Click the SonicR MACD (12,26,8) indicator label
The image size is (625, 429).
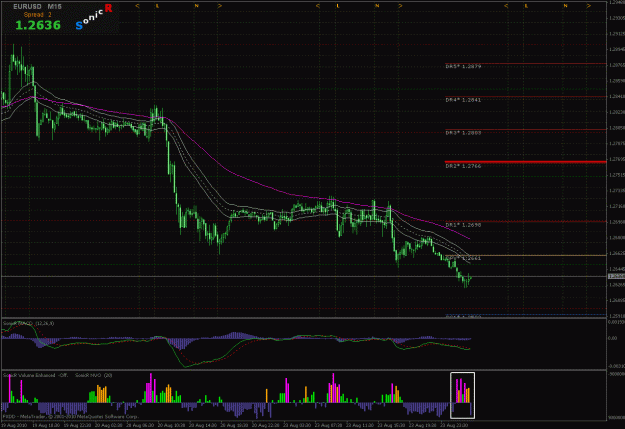(x=29, y=323)
